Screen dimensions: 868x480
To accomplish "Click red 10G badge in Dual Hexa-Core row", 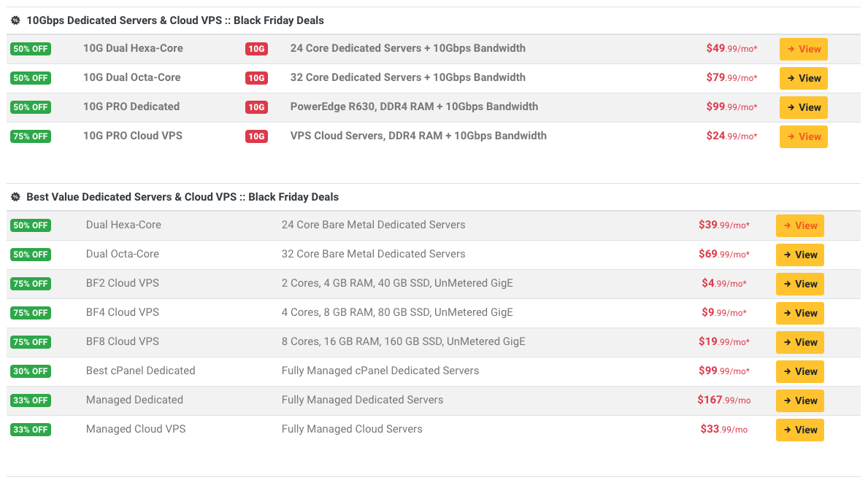I will [256, 49].
